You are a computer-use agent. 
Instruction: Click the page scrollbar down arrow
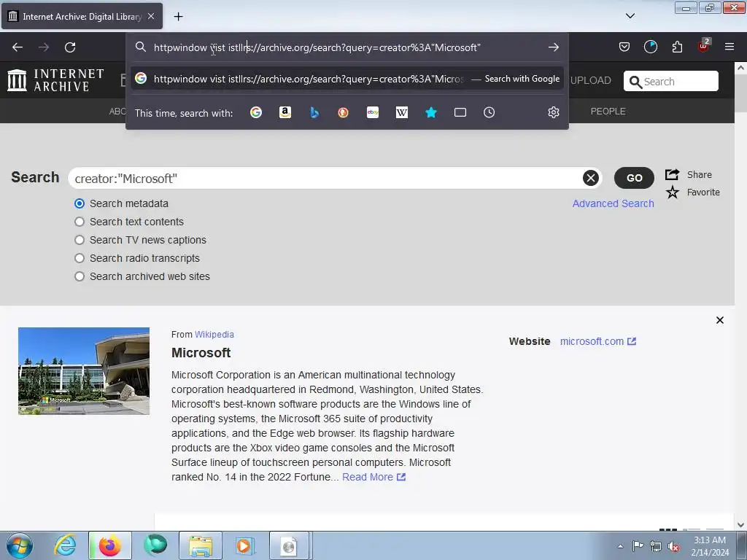pyautogui.click(x=740, y=525)
